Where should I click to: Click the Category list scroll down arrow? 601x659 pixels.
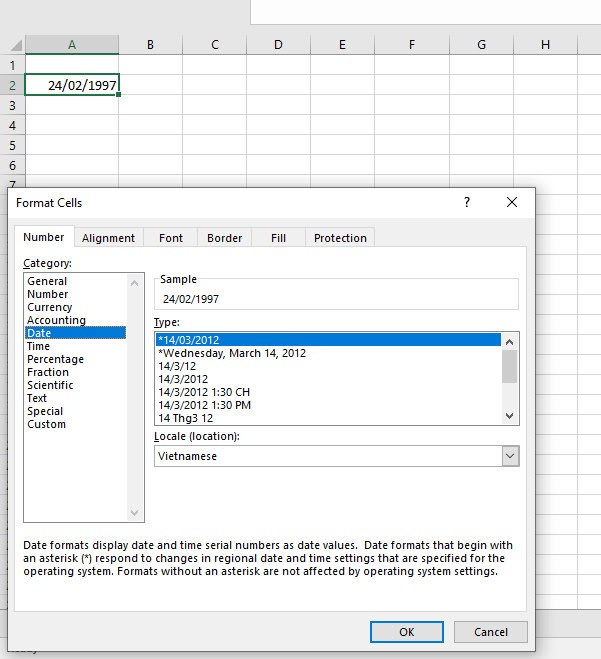[x=134, y=512]
